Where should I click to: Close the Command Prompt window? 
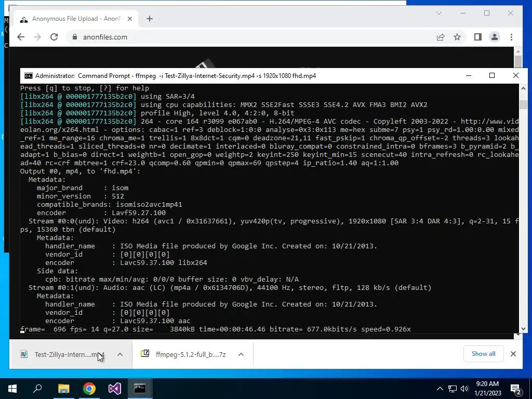[x=516, y=76]
